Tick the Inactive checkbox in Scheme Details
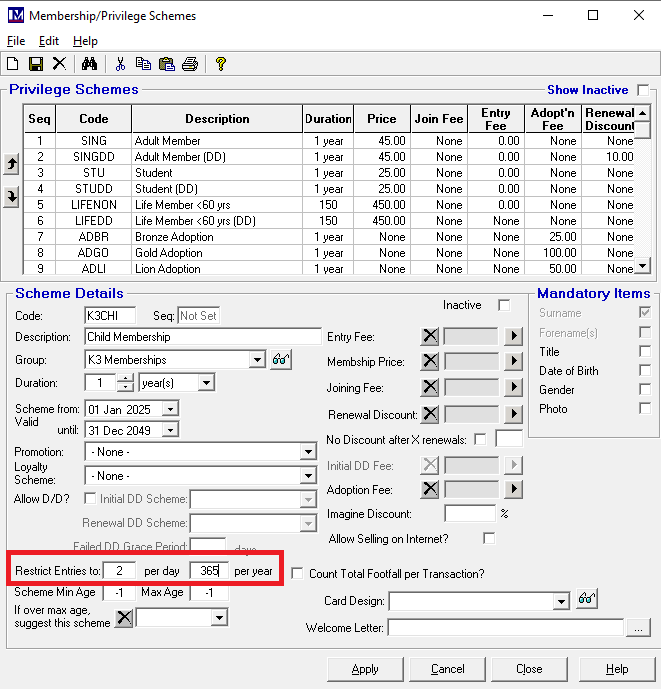Image resolution: width=661 pixels, height=689 pixels. [504, 305]
